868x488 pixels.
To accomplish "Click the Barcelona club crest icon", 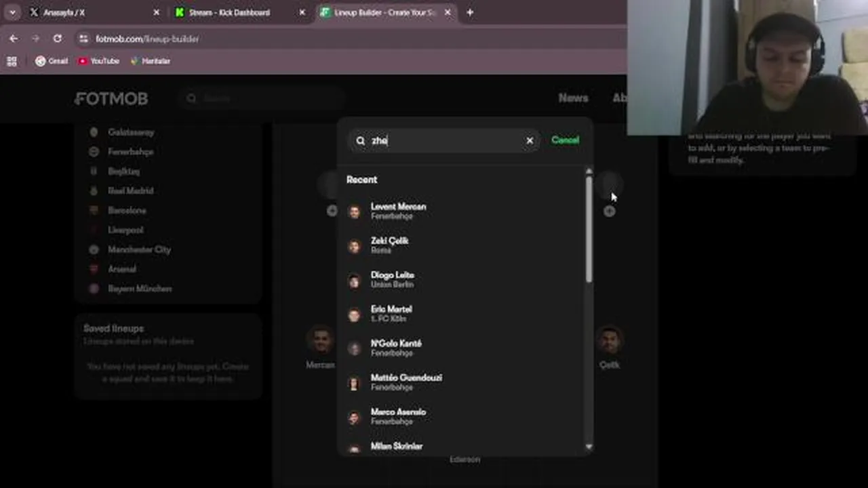I will (x=94, y=211).
